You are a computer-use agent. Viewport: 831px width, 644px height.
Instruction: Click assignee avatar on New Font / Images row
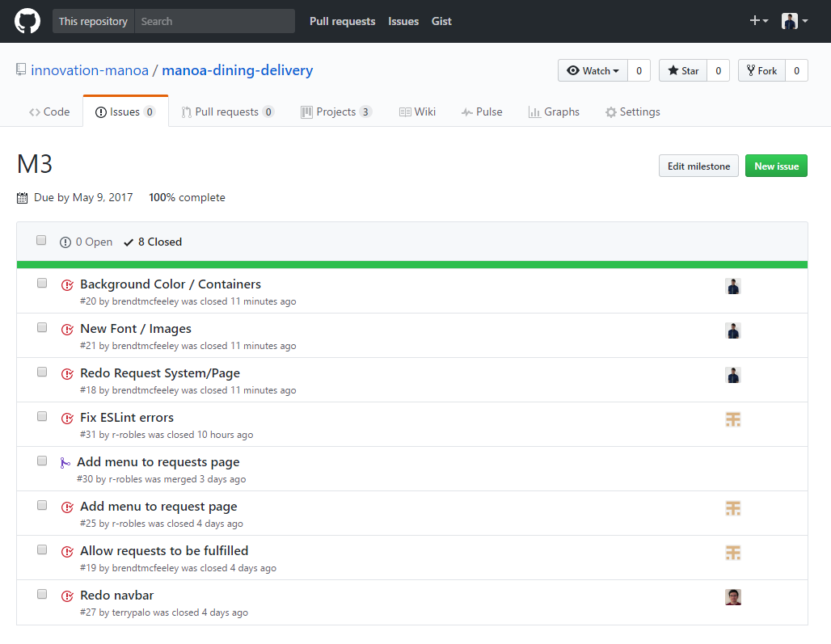[733, 330]
